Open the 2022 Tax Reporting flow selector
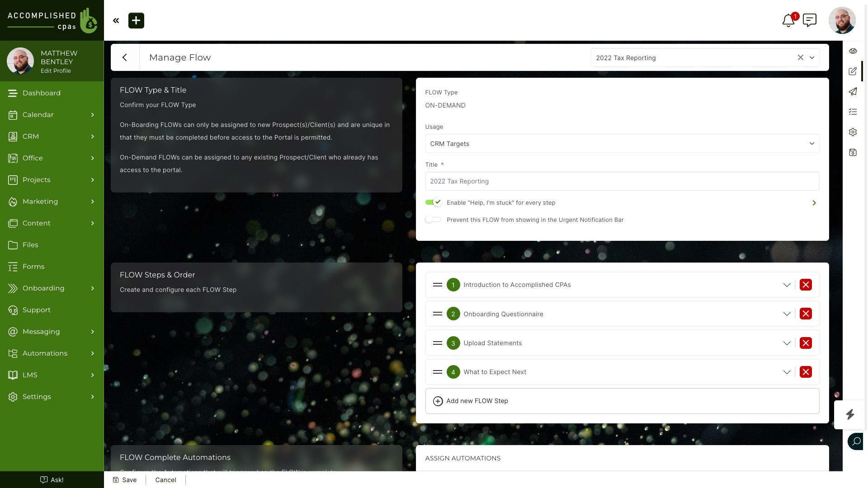Screen dimensions: 868x488 811,58
